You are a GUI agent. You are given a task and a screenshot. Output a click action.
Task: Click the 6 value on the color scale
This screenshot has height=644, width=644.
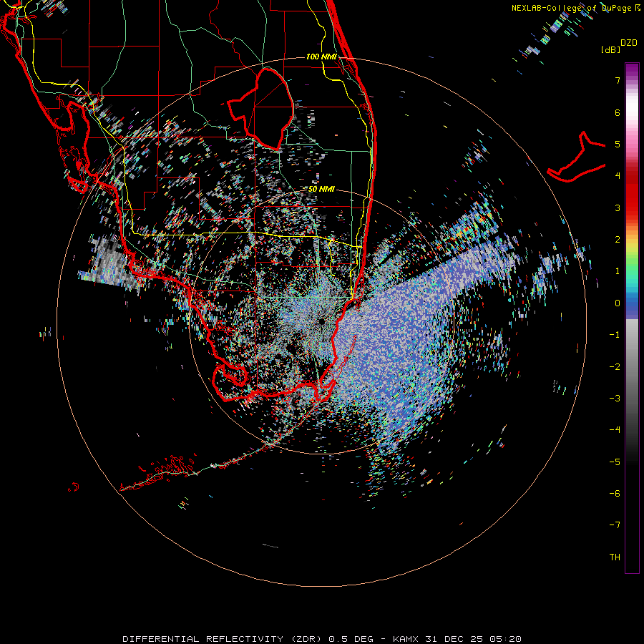(618, 112)
